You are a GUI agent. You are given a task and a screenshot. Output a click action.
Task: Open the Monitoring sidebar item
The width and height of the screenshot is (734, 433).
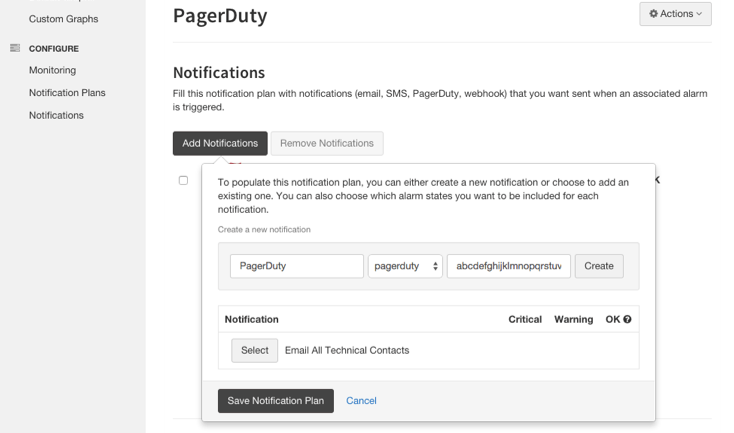click(52, 70)
